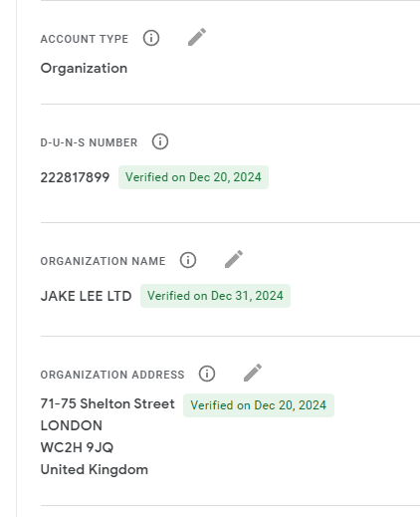Click address 'Verified on Dec 20, 2024' badge
The image size is (420, 517).
pyautogui.click(x=259, y=405)
